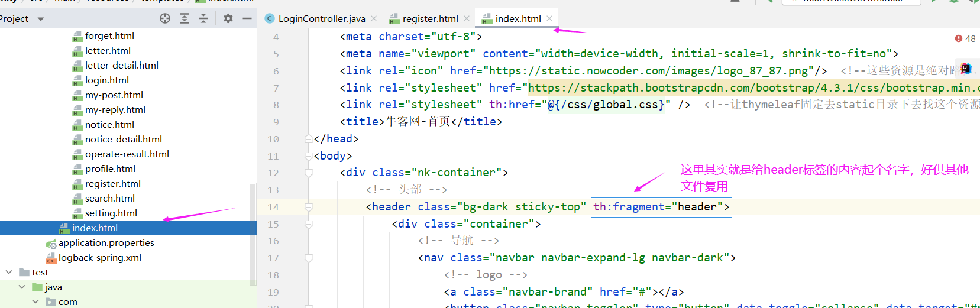Click line number 9 in gutter
The width and height of the screenshot is (980, 308).
[x=276, y=122]
